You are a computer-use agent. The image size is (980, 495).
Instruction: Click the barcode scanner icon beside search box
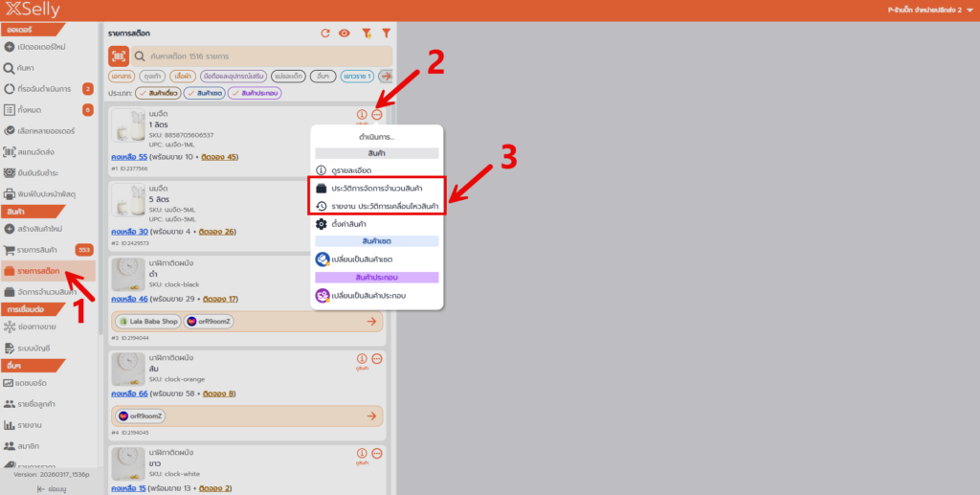tap(119, 56)
